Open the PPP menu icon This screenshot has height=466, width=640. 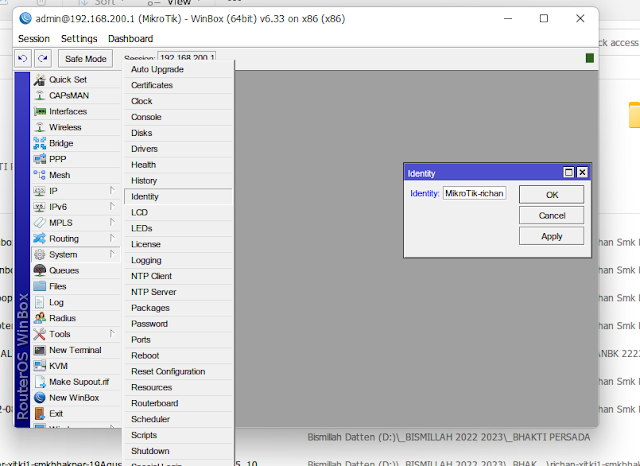pyautogui.click(x=40, y=159)
